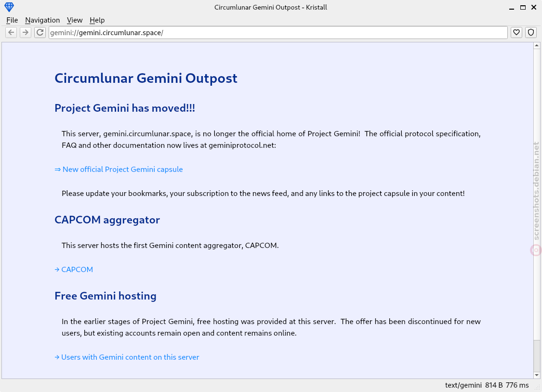This screenshot has height=392, width=542.
Task: Go forward to the next page
Action: [x=26, y=32]
